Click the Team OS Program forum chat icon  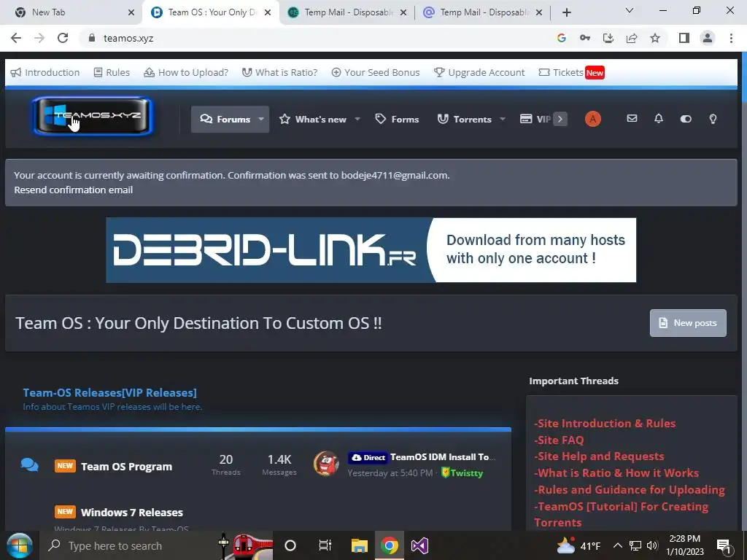(29, 464)
